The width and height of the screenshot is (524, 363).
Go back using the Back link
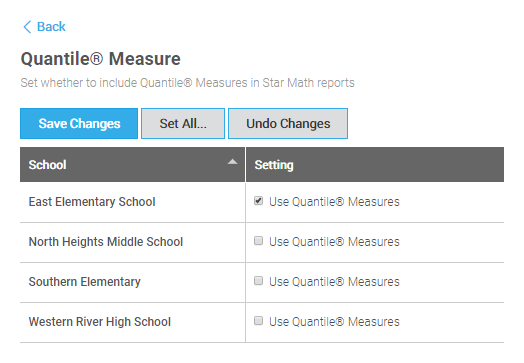coord(51,27)
